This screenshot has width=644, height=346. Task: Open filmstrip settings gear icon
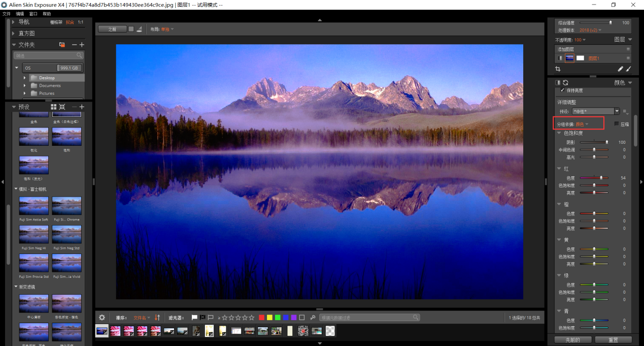point(101,318)
